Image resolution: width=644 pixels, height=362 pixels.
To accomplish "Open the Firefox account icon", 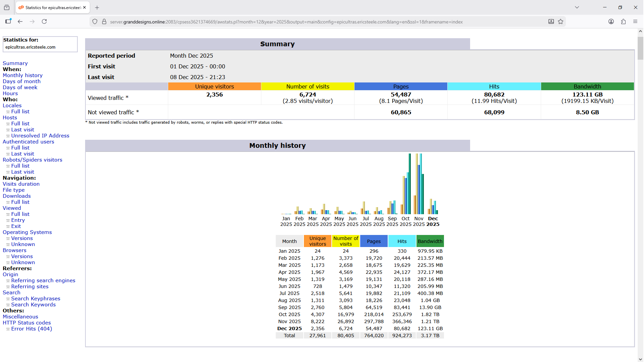I will click(x=611, y=22).
